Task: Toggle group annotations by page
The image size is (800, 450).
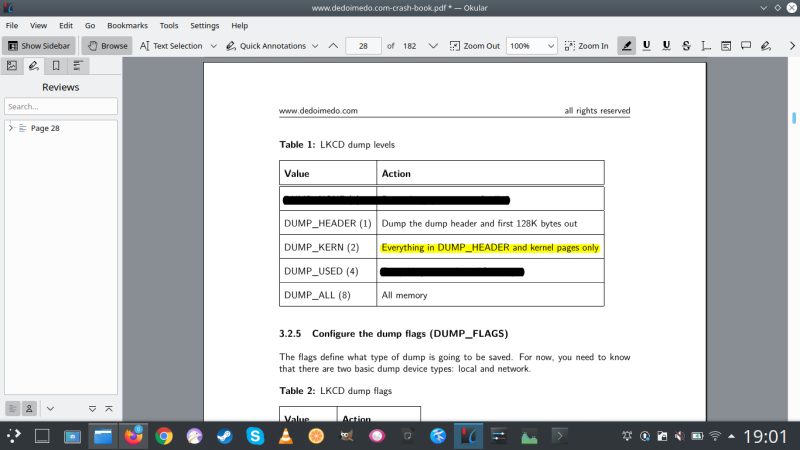Action: pyautogui.click(x=13, y=409)
